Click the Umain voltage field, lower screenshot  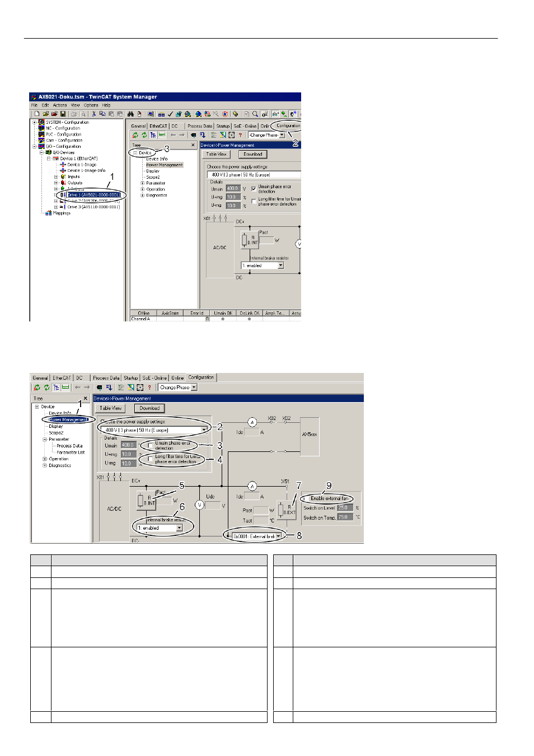click(x=129, y=445)
